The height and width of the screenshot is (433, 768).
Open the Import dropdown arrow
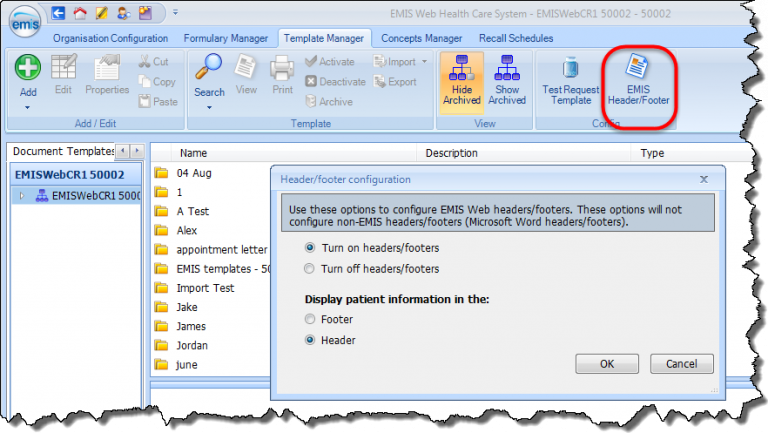pyautogui.click(x=424, y=62)
